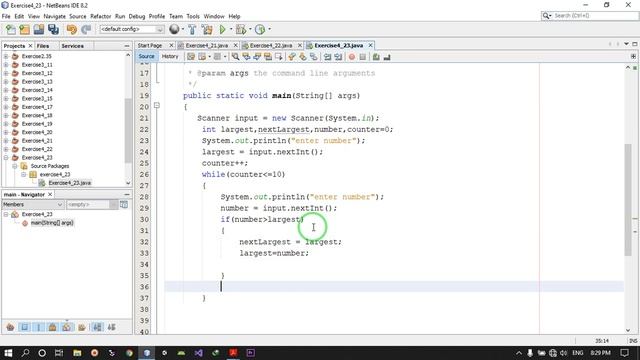Click the Debug Project toolbar icon
The height and width of the screenshot is (360, 640).
pyautogui.click(x=241, y=29)
